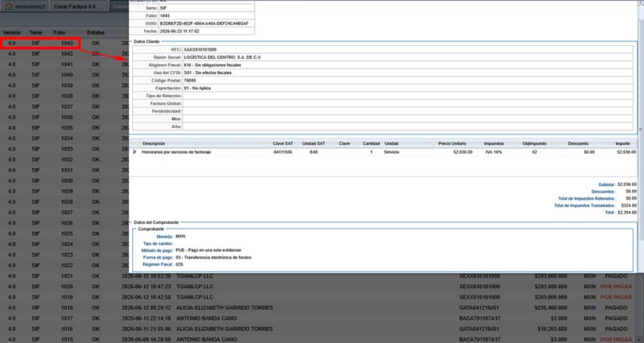644x343 pixels.
Task: Click ANTONIO BANDA CANO in folio 1017 row
Action: click(x=207, y=318)
